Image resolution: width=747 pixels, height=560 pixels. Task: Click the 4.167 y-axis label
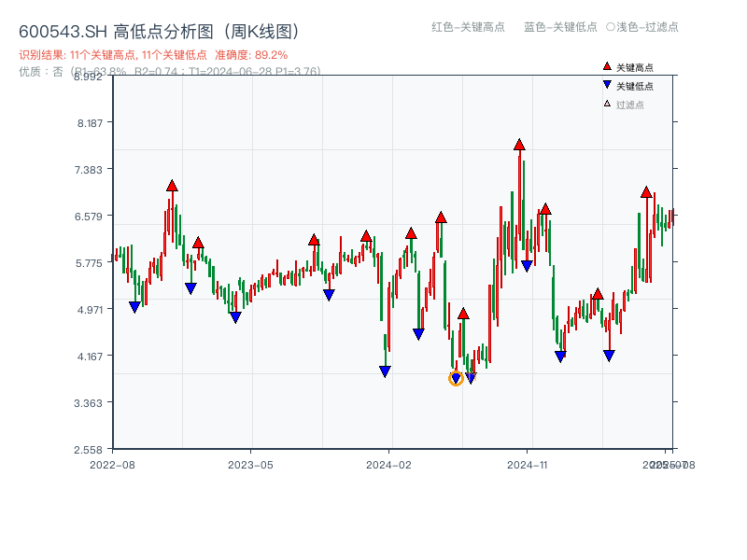[90, 357]
